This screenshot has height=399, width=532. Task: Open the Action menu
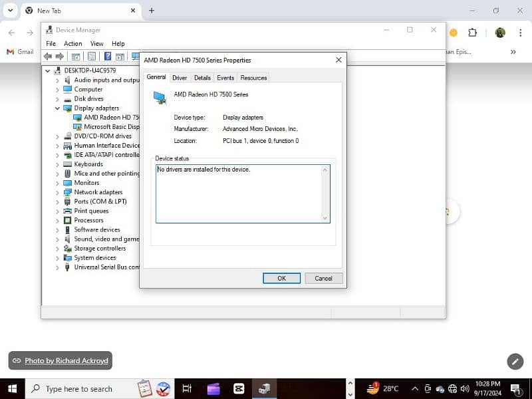point(73,43)
